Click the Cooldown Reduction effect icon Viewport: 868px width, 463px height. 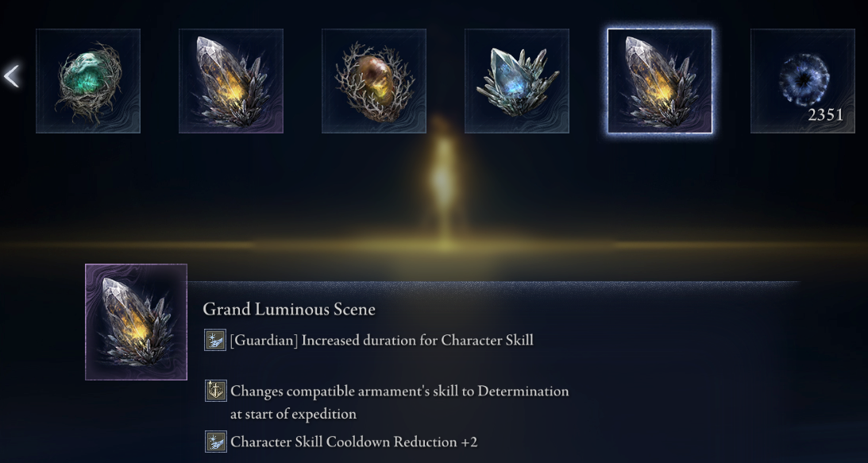[x=215, y=442]
